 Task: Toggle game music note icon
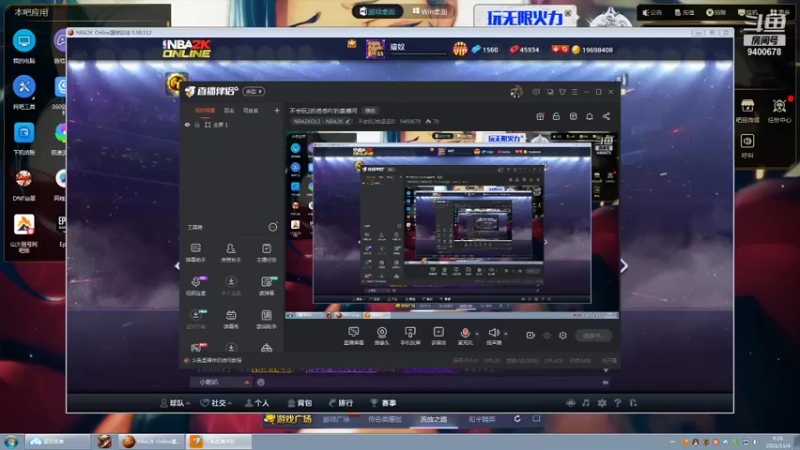586,403
